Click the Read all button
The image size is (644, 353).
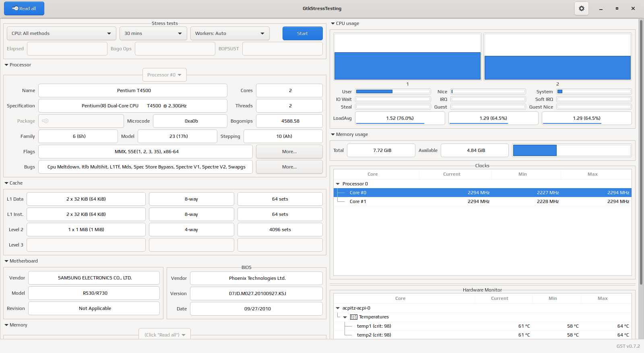tap(24, 8)
